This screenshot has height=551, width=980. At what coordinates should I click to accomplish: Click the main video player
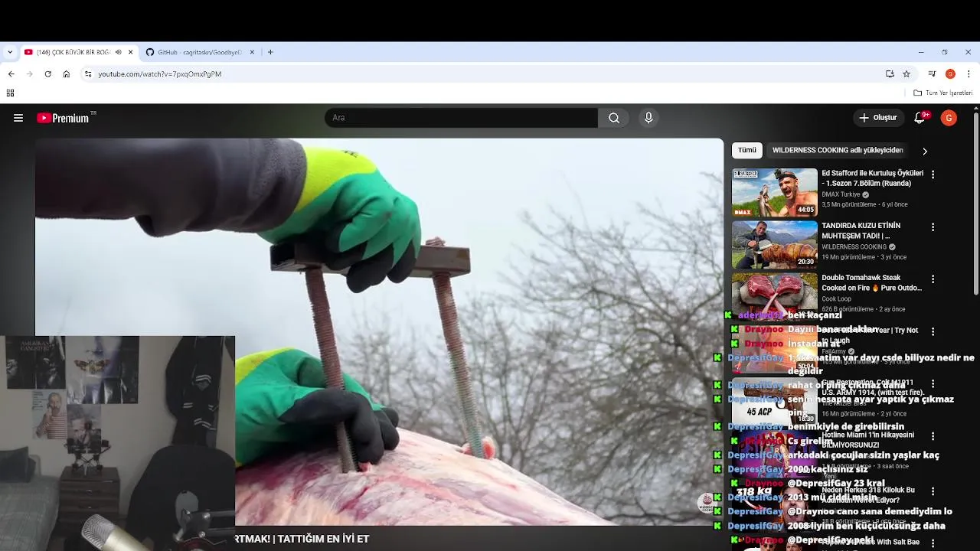pyautogui.click(x=379, y=331)
